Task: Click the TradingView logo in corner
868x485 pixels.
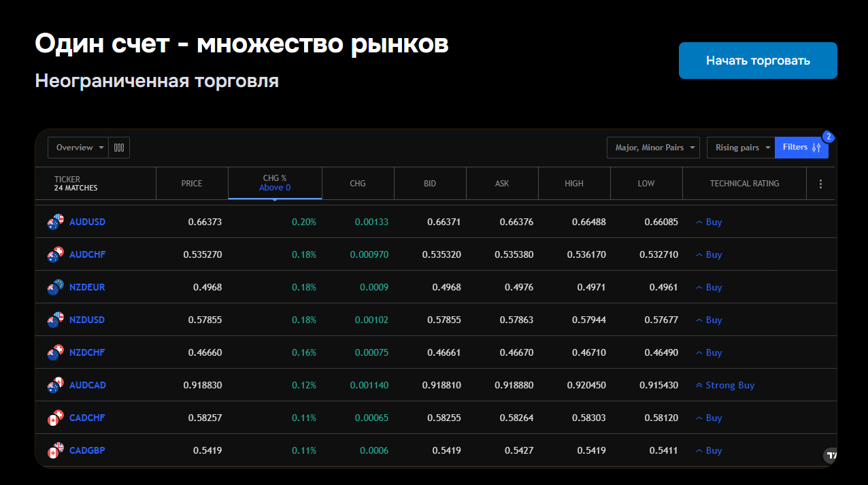Action: (830, 454)
